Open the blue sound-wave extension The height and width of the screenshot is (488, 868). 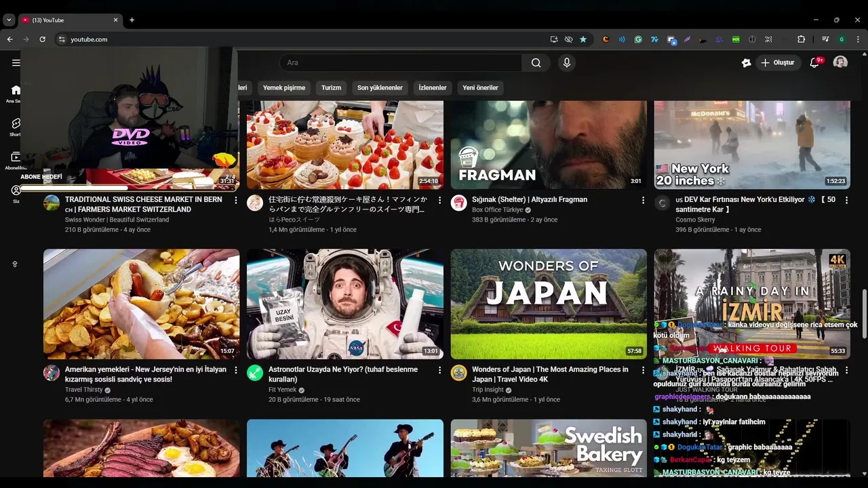(622, 39)
